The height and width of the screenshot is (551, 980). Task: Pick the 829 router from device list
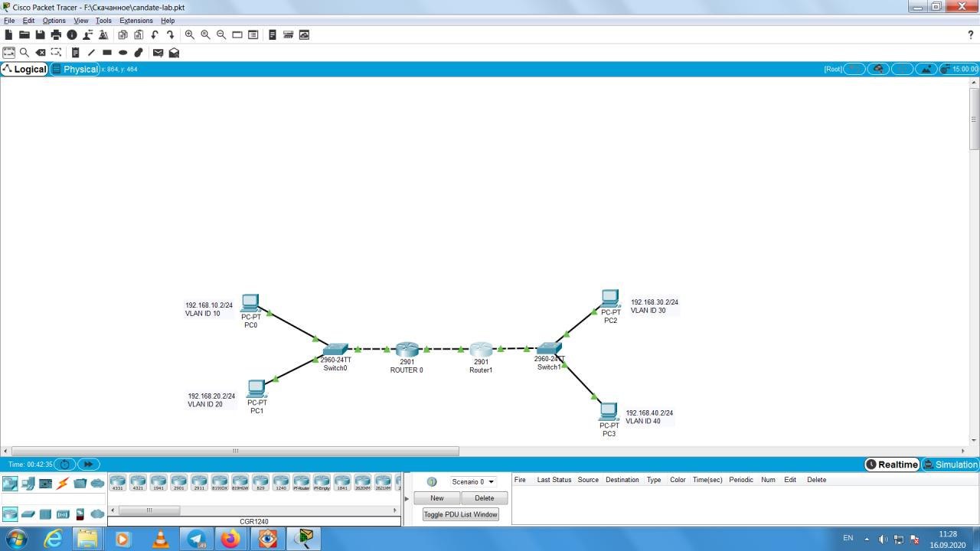[260, 483]
